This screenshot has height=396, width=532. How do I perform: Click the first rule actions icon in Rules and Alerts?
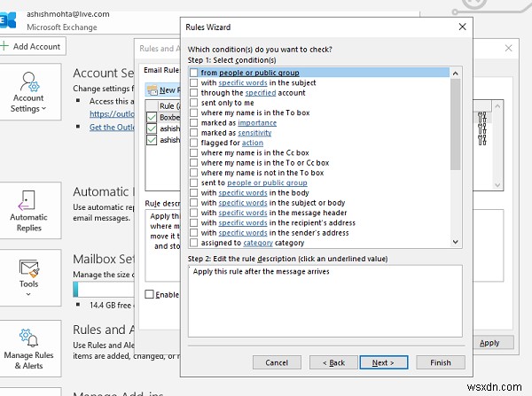click(482, 117)
